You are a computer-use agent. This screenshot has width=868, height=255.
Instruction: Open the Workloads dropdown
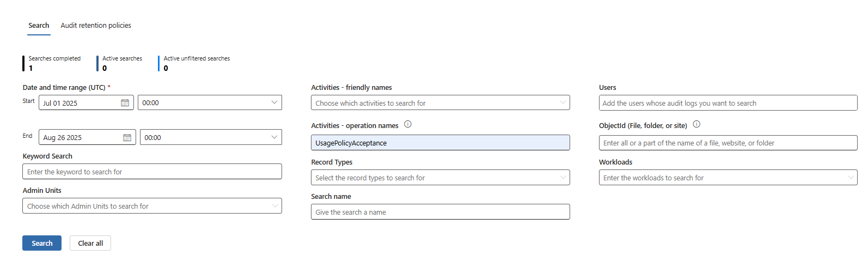[728, 178]
